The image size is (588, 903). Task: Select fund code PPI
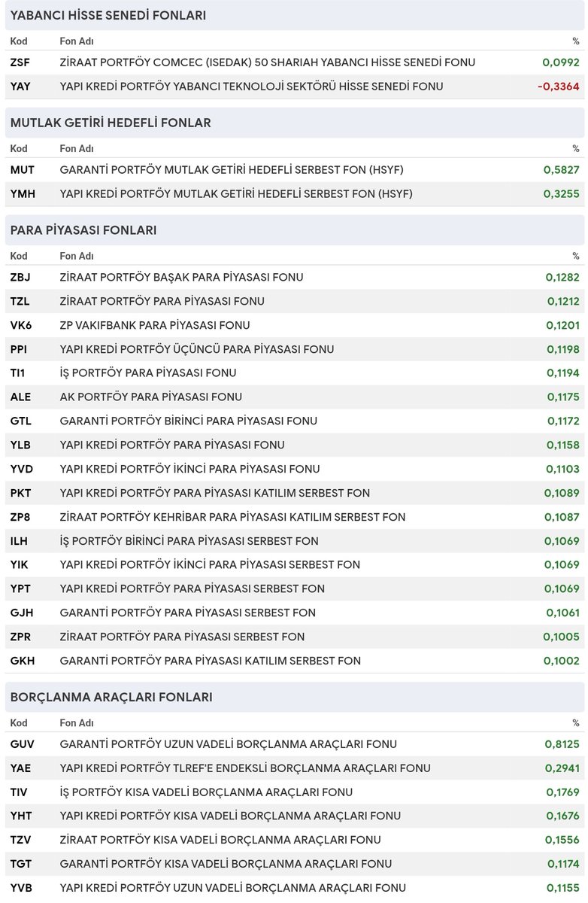coord(20,350)
